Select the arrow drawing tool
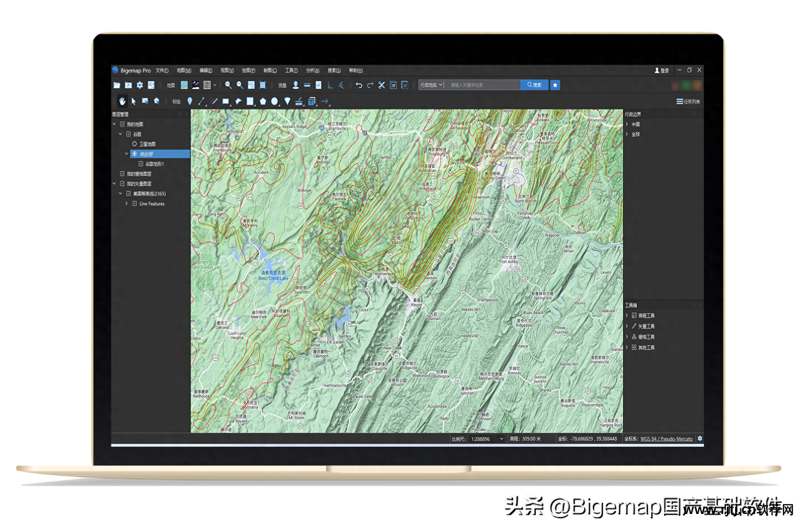Screen dimensions: 798x532 coord(325,101)
